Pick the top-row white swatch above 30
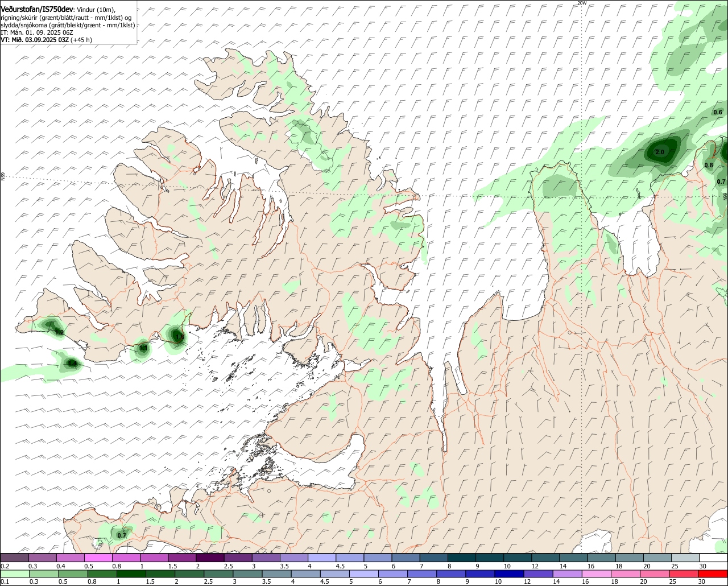The height and width of the screenshot is (586, 728). coord(713,558)
